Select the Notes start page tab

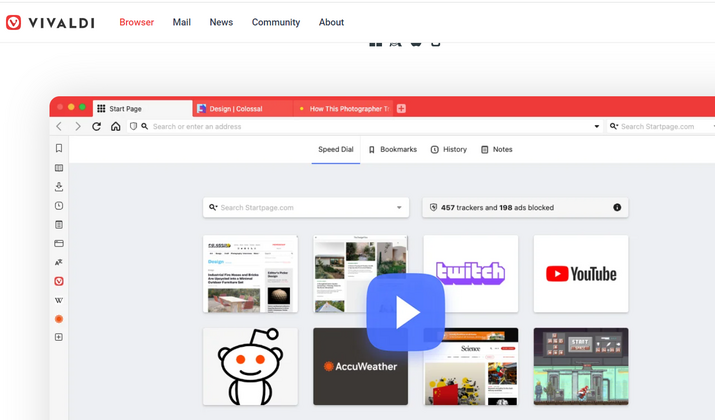coord(497,150)
